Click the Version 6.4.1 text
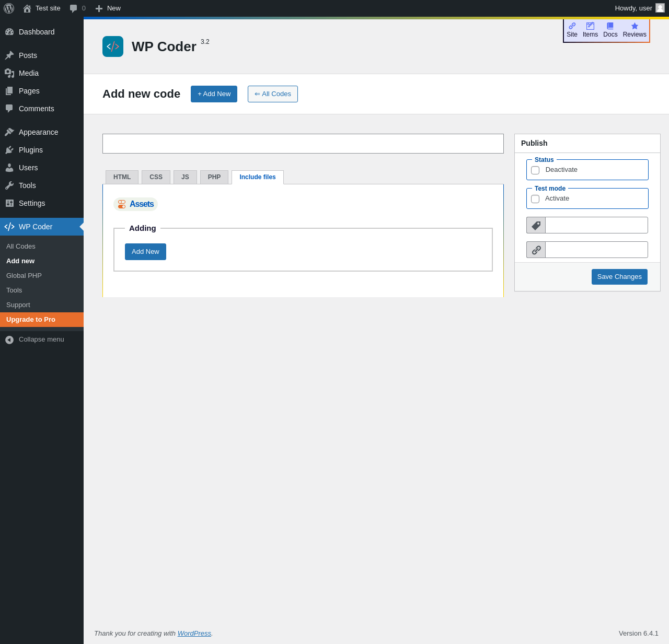The width and height of the screenshot is (669, 644). coord(639,633)
